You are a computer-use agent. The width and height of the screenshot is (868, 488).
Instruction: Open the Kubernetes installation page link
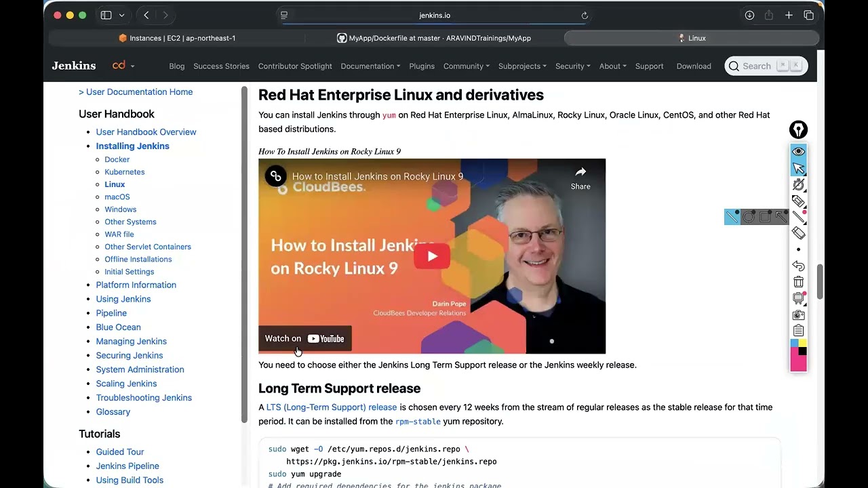124,172
